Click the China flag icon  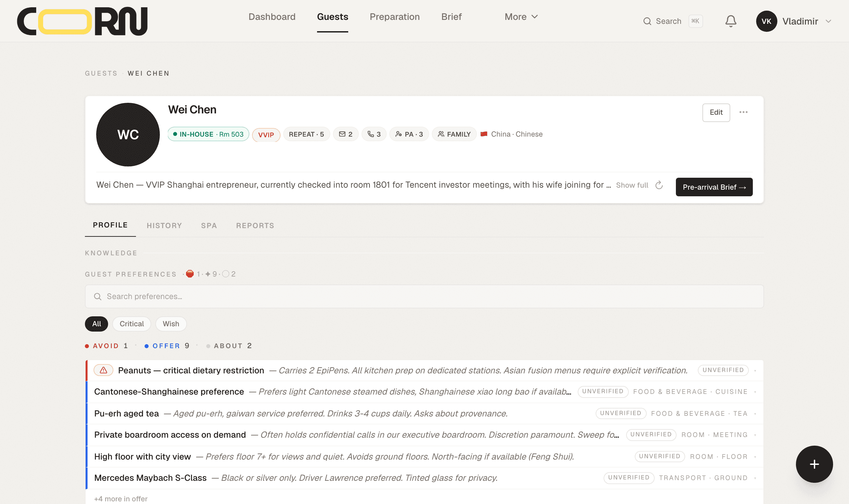[484, 134]
